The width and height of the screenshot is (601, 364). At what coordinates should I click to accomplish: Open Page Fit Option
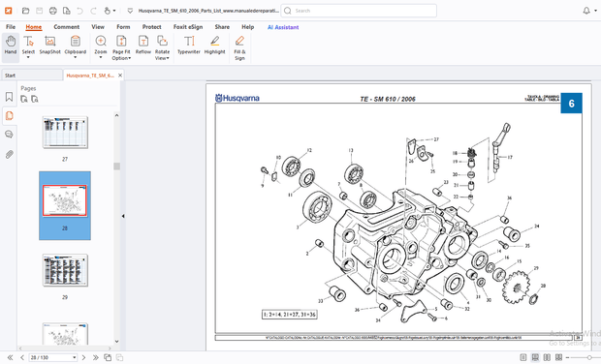coord(121,47)
